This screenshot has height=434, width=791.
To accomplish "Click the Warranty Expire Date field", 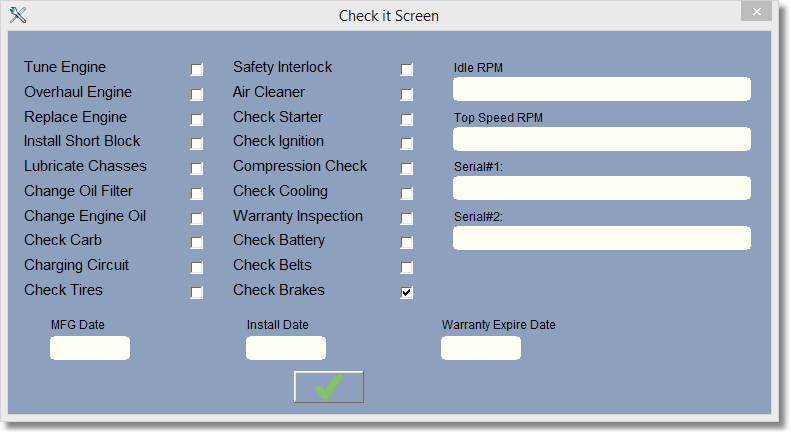I will pos(481,348).
